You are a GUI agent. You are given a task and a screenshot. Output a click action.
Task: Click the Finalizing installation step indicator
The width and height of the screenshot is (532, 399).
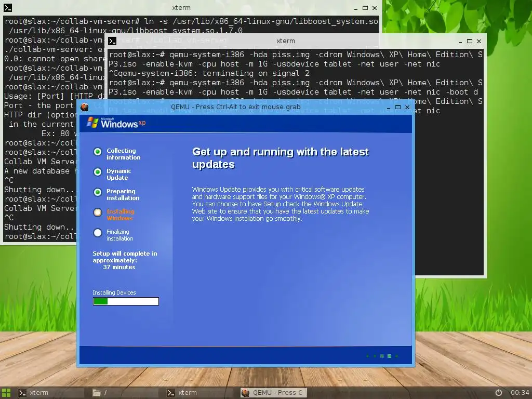[98, 233]
